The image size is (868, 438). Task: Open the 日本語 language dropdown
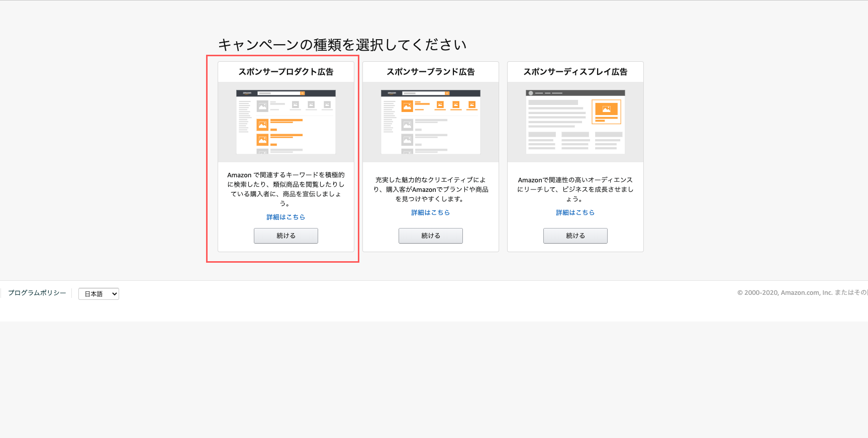click(x=99, y=294)
